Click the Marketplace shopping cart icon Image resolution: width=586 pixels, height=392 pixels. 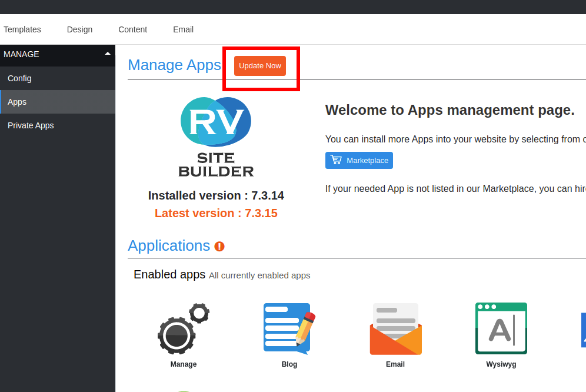click(x=336, y=160)
